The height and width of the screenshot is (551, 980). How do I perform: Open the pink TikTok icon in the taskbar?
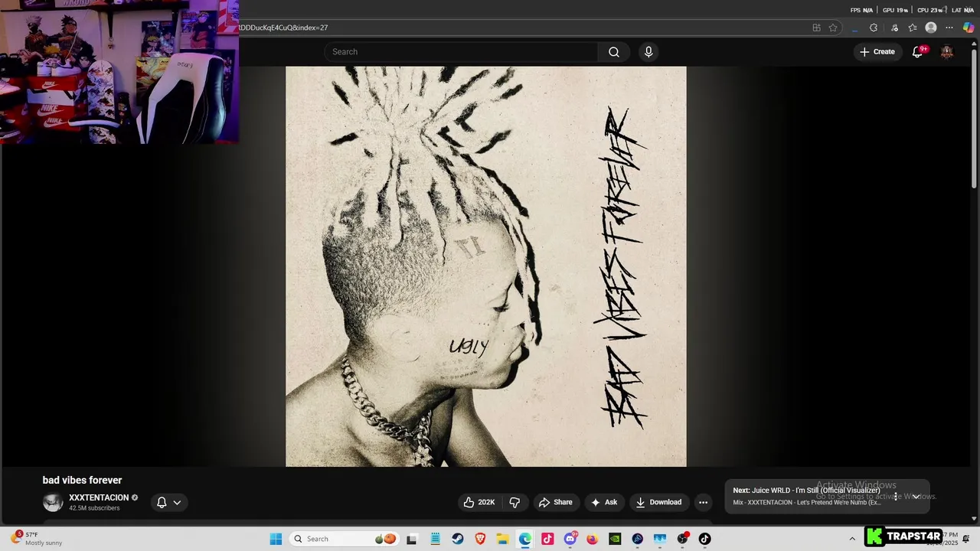(547, 539)
